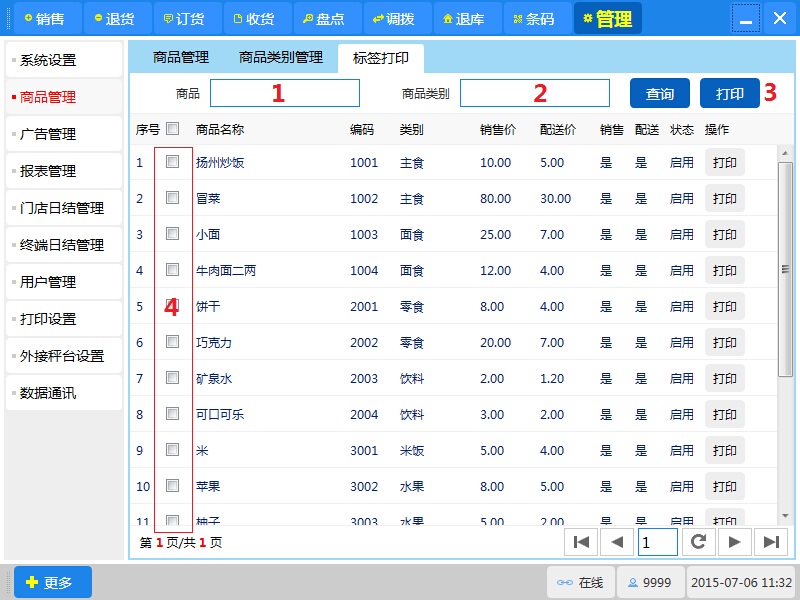Click the 米饭 category cell
The height and width of the screenshot is (600, 800).
[x=412, y=451]
